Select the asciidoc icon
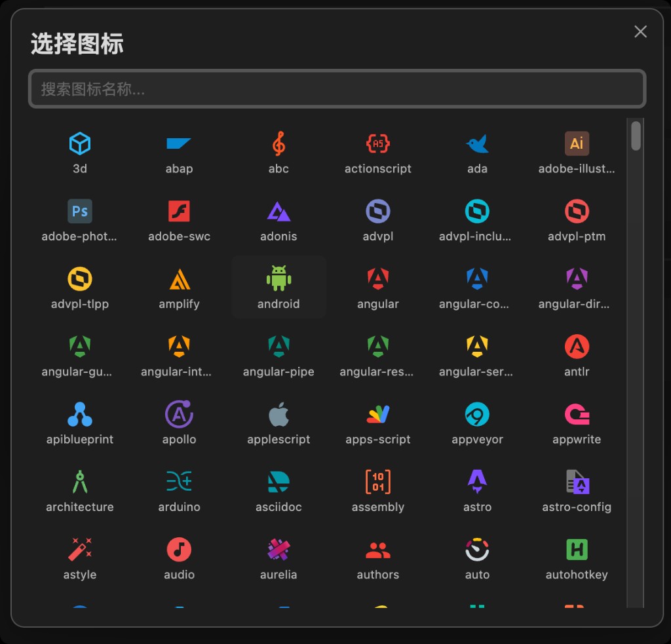This screenshot has width=671, height=644. point(278,482)
